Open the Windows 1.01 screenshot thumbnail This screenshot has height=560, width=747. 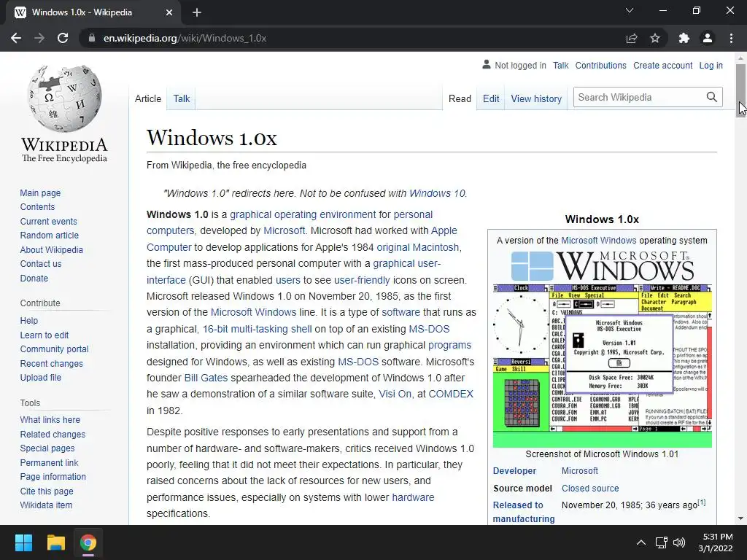pos(602,366)
